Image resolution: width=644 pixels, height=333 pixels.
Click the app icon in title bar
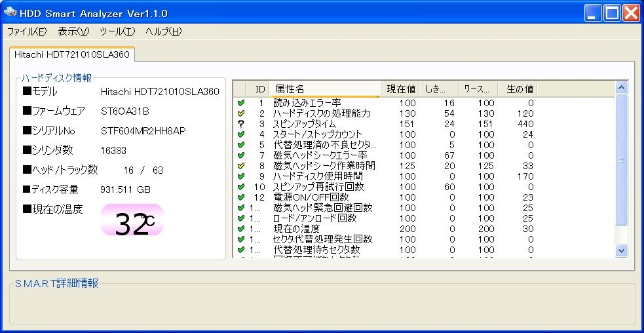click(9, 12)
